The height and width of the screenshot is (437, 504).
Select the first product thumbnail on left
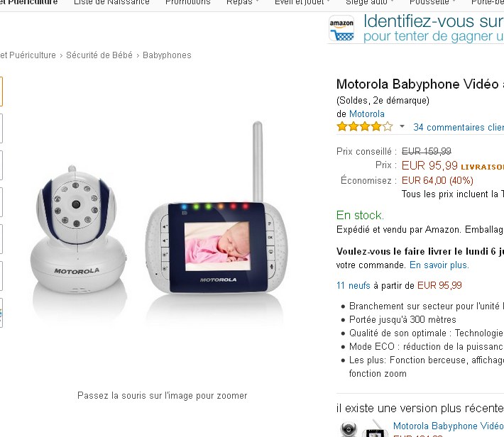point(1,92)
